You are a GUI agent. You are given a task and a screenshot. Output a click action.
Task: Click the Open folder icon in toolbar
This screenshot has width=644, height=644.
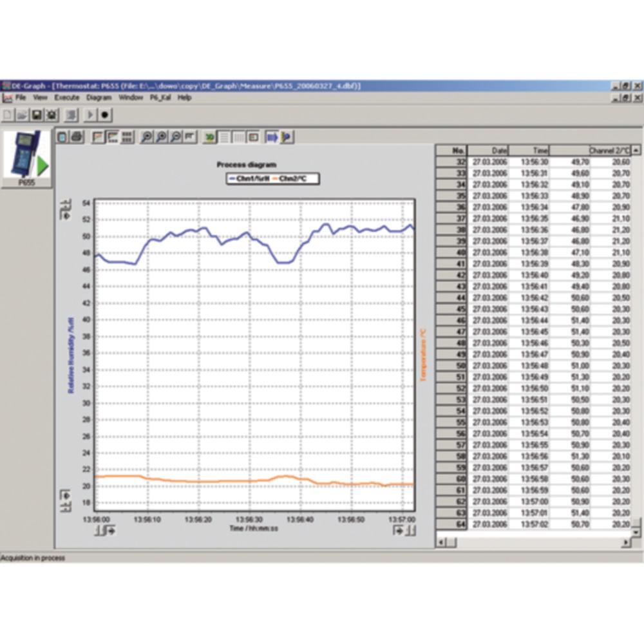(x=23, y=115)
